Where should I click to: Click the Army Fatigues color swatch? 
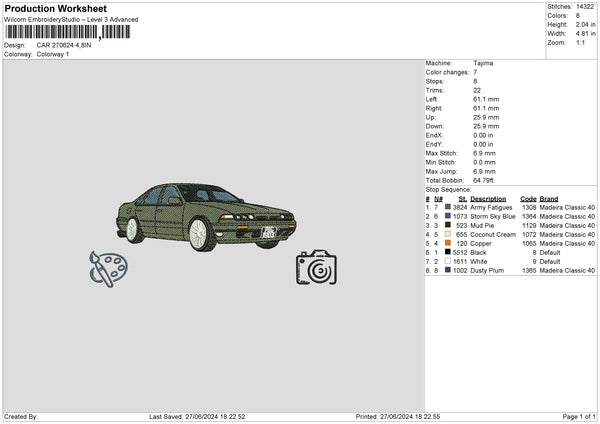coord(448,207)
